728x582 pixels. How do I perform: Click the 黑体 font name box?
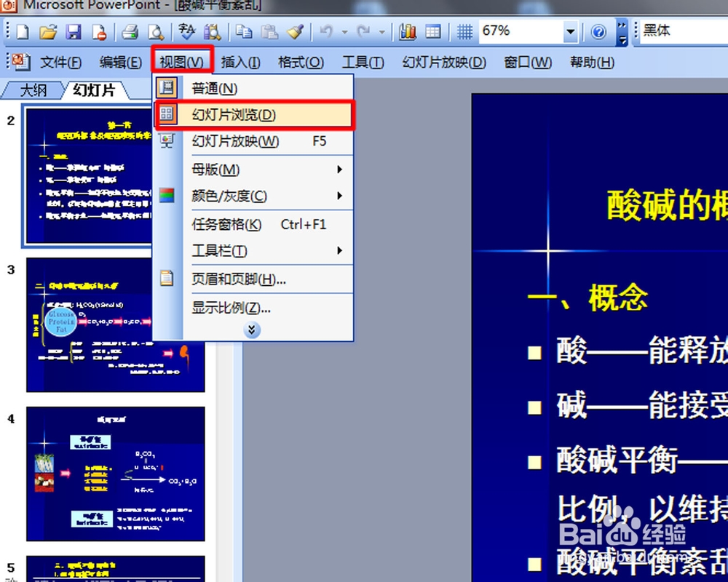tap(684, 31)
